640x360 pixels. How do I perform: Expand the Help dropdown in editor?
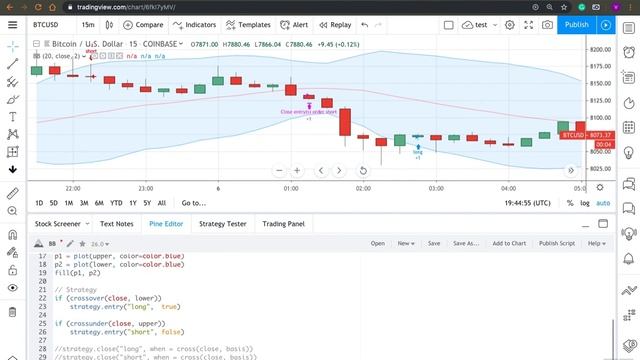tap(596, 243)
